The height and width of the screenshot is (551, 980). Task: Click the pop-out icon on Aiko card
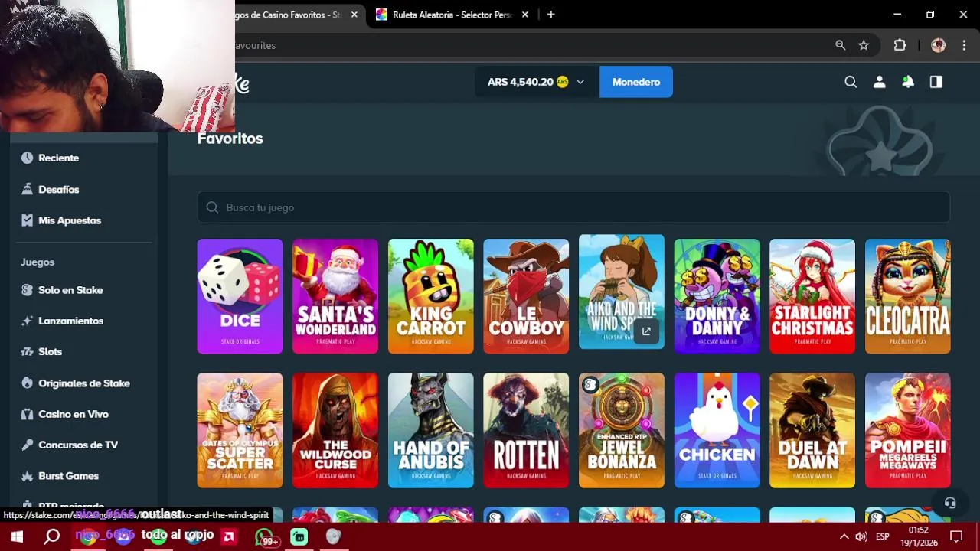[x=646, y=331]
